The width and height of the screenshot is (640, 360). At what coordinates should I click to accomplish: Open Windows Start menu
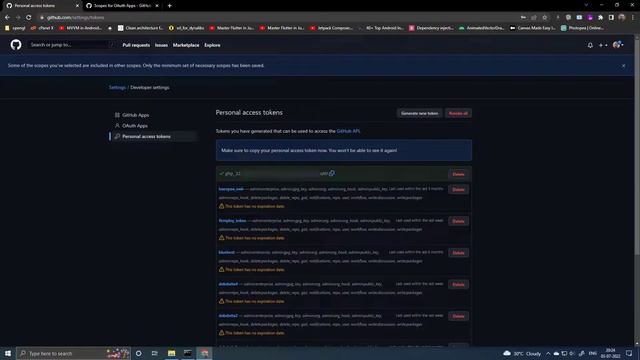[x=8, y=353]
